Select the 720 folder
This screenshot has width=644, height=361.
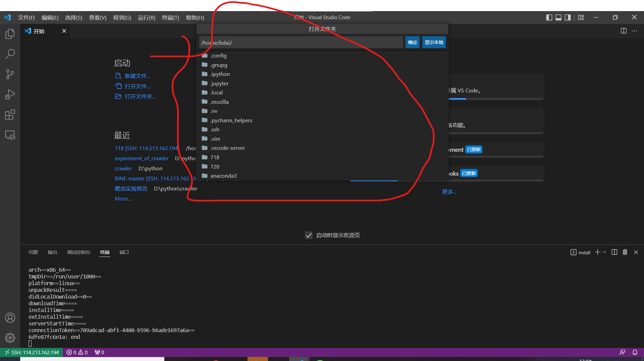pos(322,167)
